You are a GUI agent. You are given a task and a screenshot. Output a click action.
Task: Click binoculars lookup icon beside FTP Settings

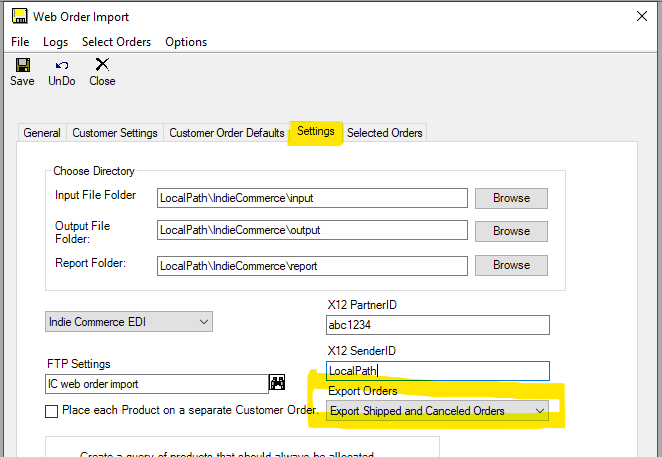(x=277, y=382)
